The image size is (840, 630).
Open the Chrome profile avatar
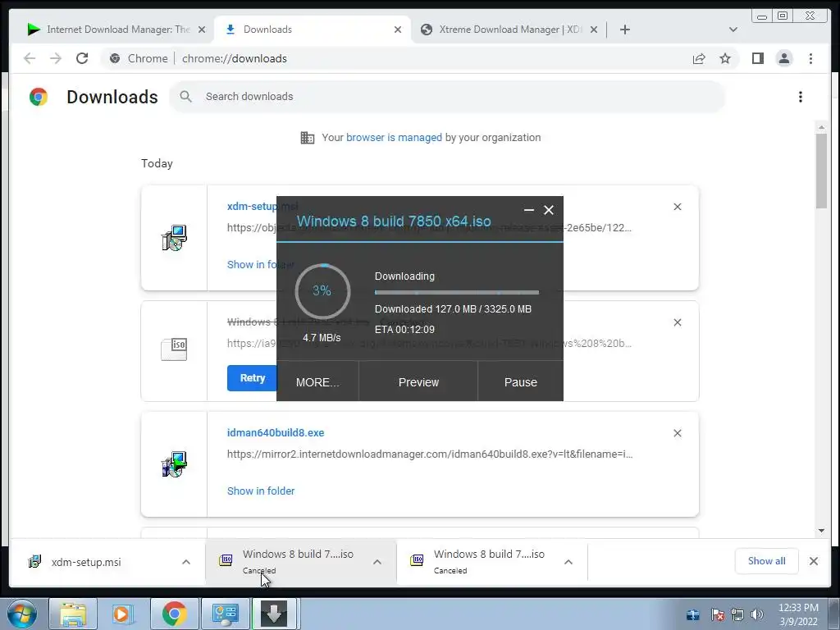(x=783, y=58)
